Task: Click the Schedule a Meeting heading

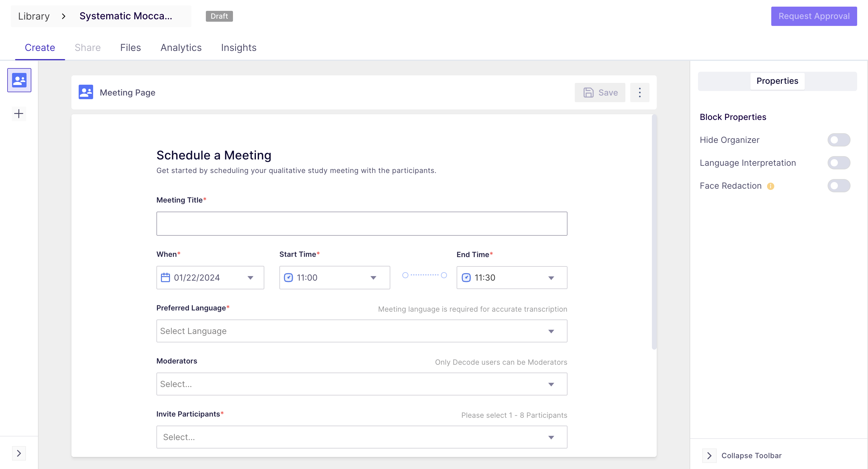Action: tap(214, 155)
